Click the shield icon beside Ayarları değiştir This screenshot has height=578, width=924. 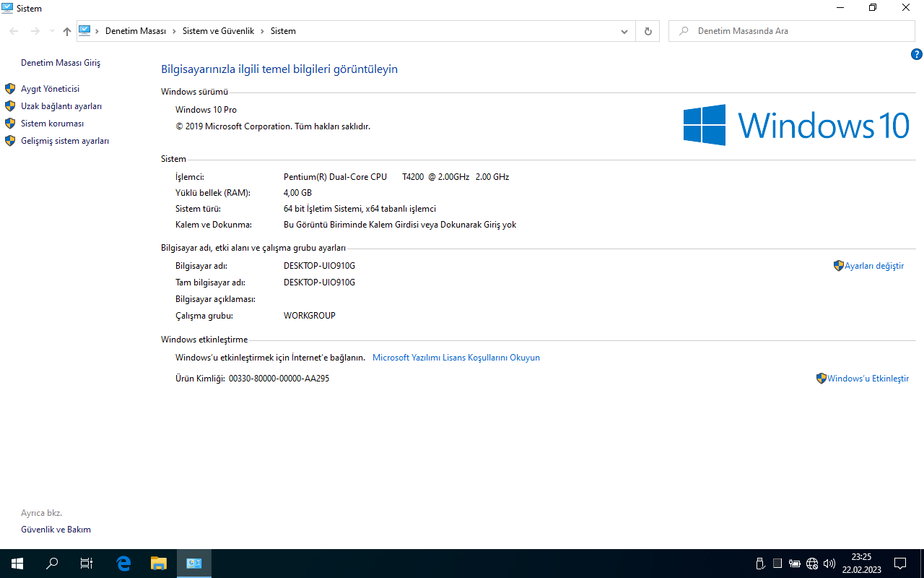click(839, 266)
